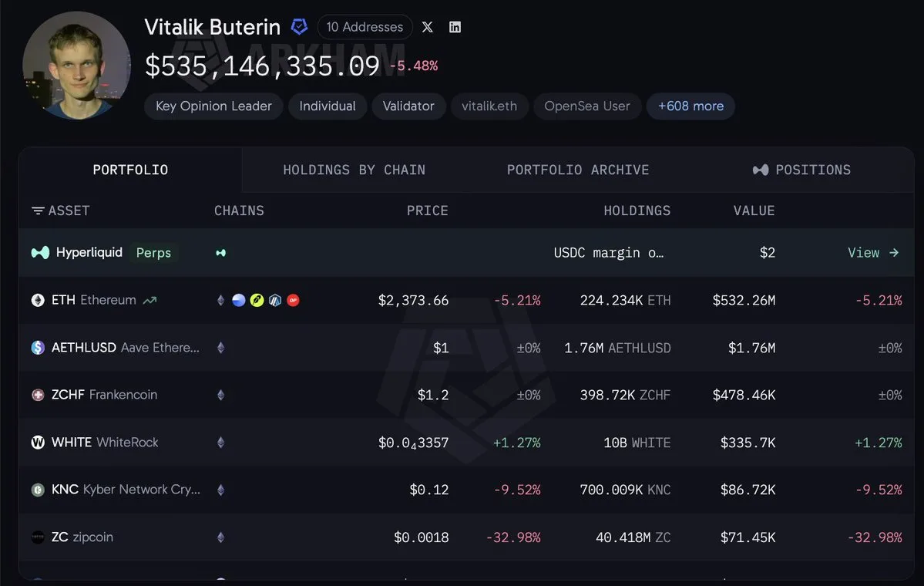Click the WHITE WhiteRock token icon
Viewport: 924px width, 586px height.
tap(38, 442)
